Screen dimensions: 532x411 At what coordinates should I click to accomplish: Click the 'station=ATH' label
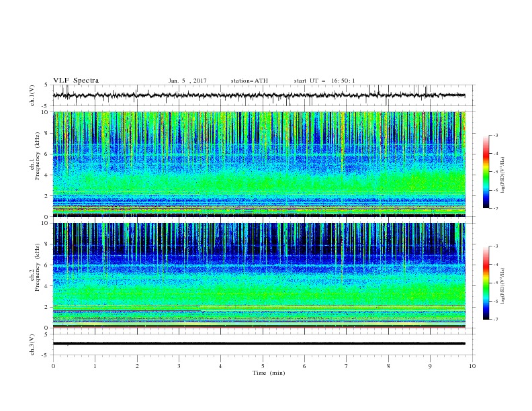click(x=249, y=81)
